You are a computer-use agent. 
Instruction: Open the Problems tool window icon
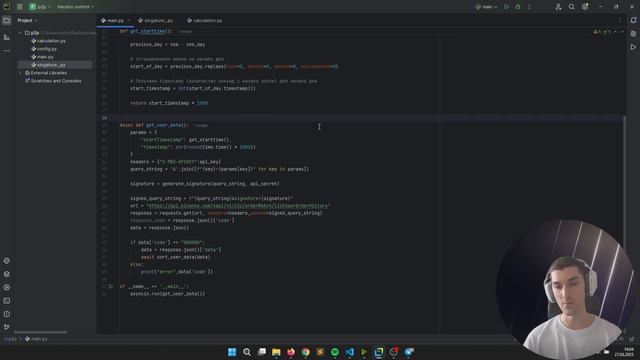click(7, 314)
